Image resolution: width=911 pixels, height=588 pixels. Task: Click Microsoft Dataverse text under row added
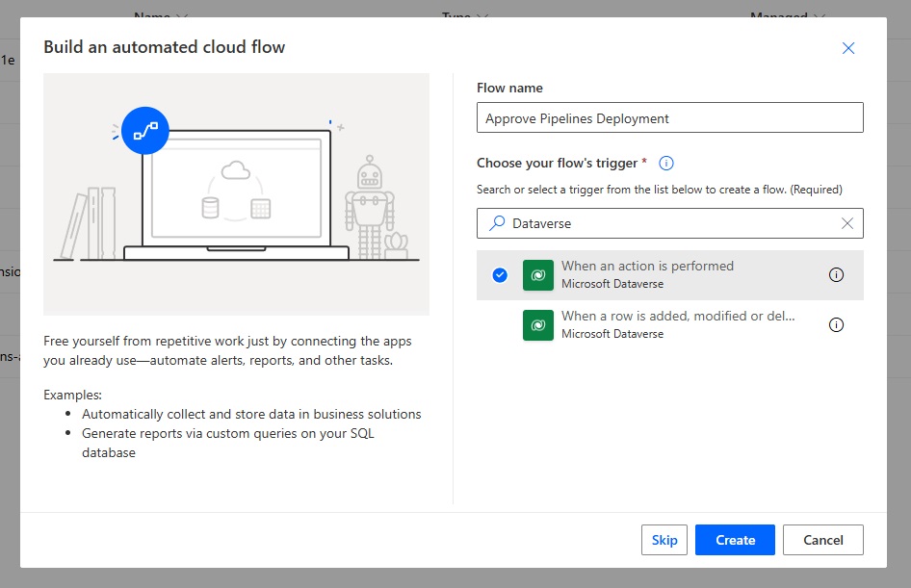tap(612, 334)
